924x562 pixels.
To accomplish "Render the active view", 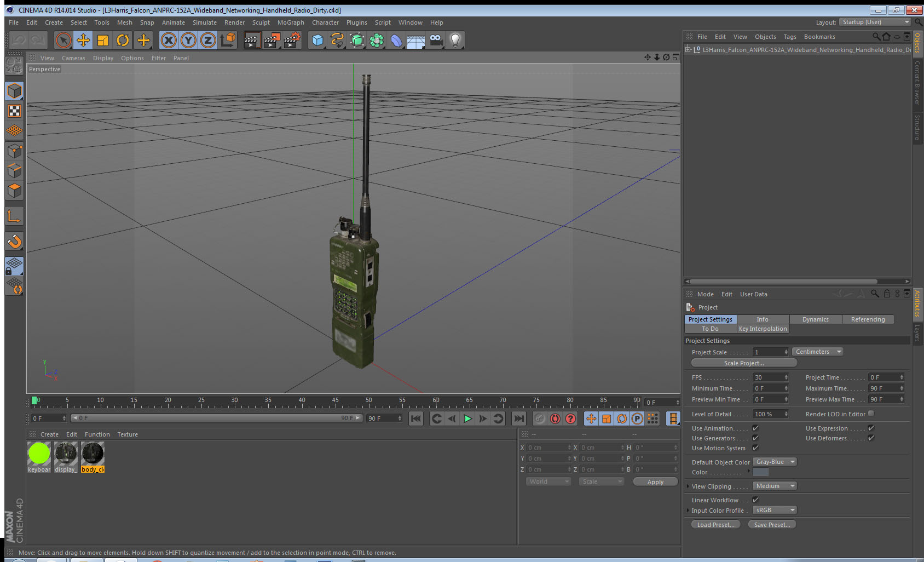I will click(252, 40).
